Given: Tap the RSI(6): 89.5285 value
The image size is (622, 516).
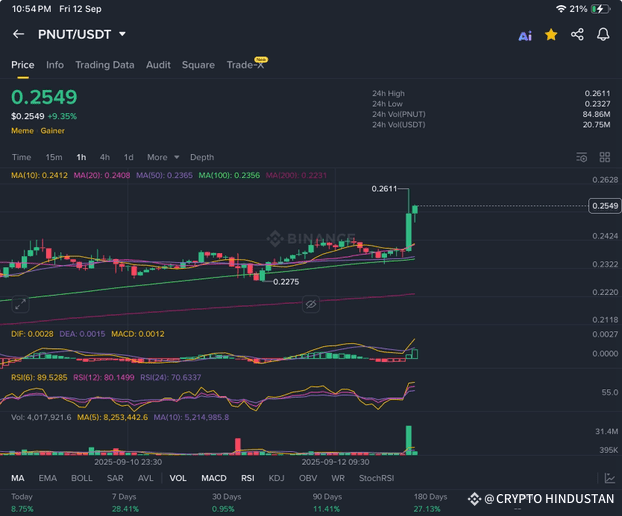Looking at the screenshot, I should [39, 378].
